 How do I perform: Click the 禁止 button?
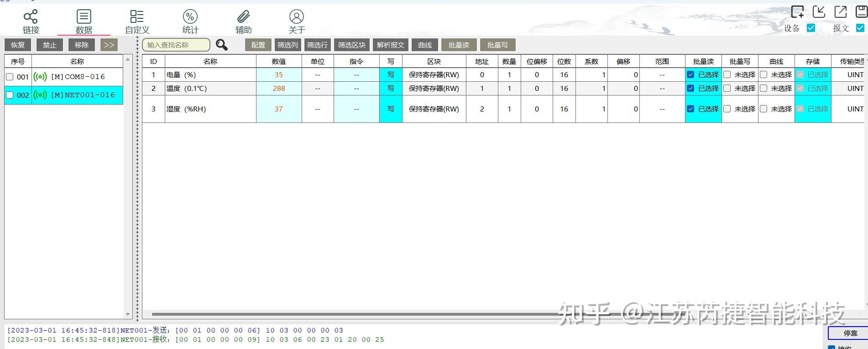point(50,45)
